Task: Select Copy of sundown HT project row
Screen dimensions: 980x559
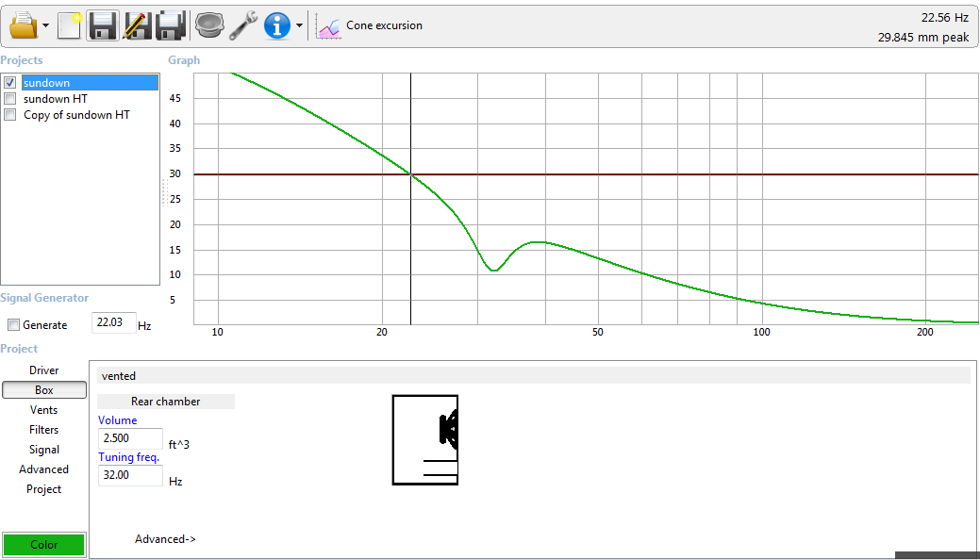Action: point(77,115)
